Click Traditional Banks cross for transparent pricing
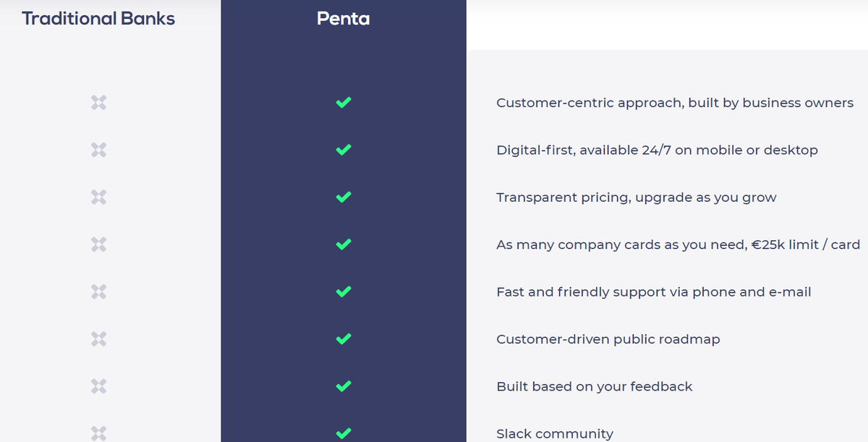This screenshot has width=868, height=442. 99,197
